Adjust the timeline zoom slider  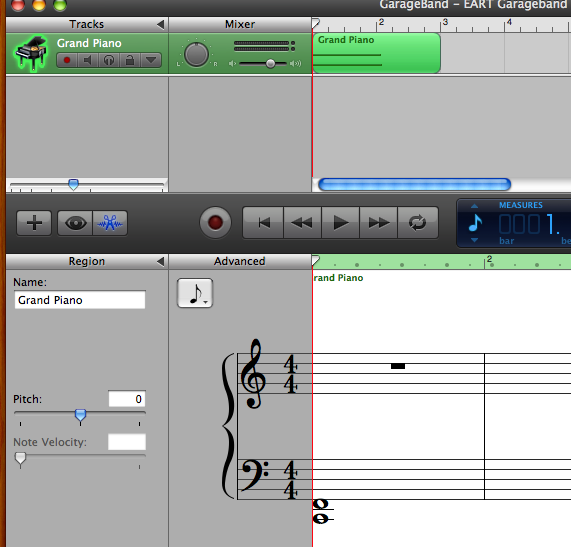[73, 184]
